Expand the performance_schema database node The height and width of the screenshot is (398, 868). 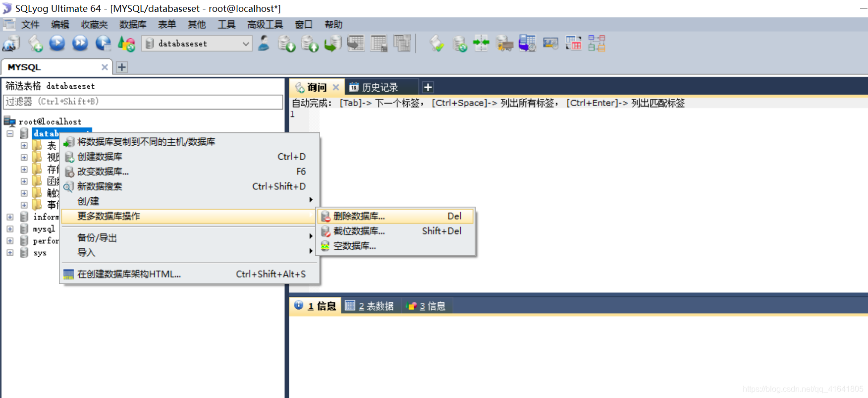click(10, 241)
